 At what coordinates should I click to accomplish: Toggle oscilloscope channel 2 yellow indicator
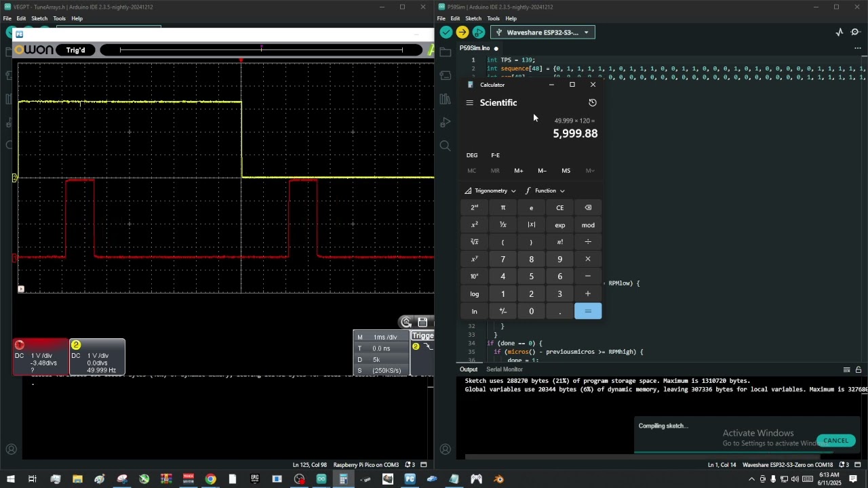pos(76,345)
